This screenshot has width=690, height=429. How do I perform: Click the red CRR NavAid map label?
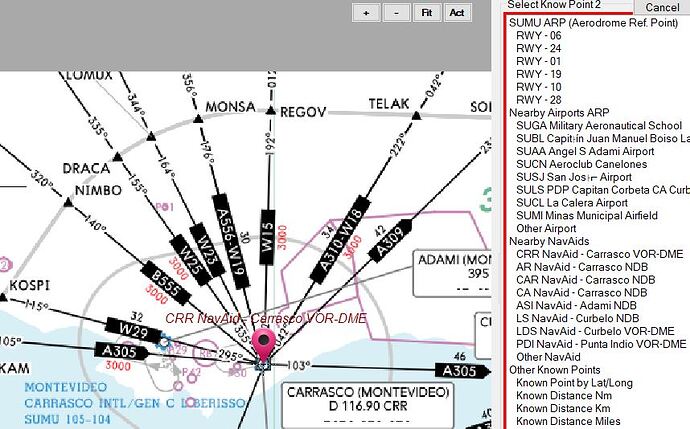coord(266,318)
